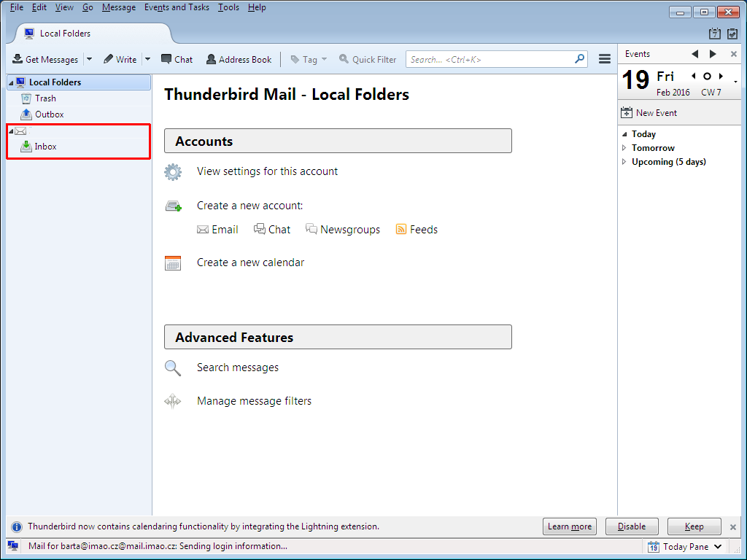Screen dimensions: 747x560
Task: Click View settings for this account
Action: coord(267,171)
